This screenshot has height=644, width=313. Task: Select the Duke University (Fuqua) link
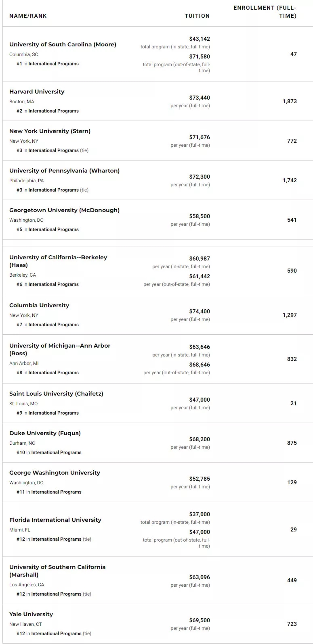point(45,433)
